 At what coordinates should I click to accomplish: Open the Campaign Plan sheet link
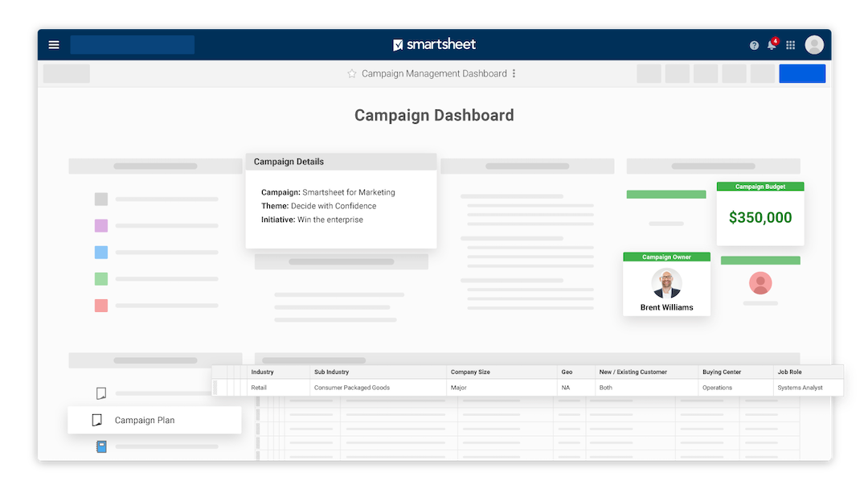coord(154,421)
